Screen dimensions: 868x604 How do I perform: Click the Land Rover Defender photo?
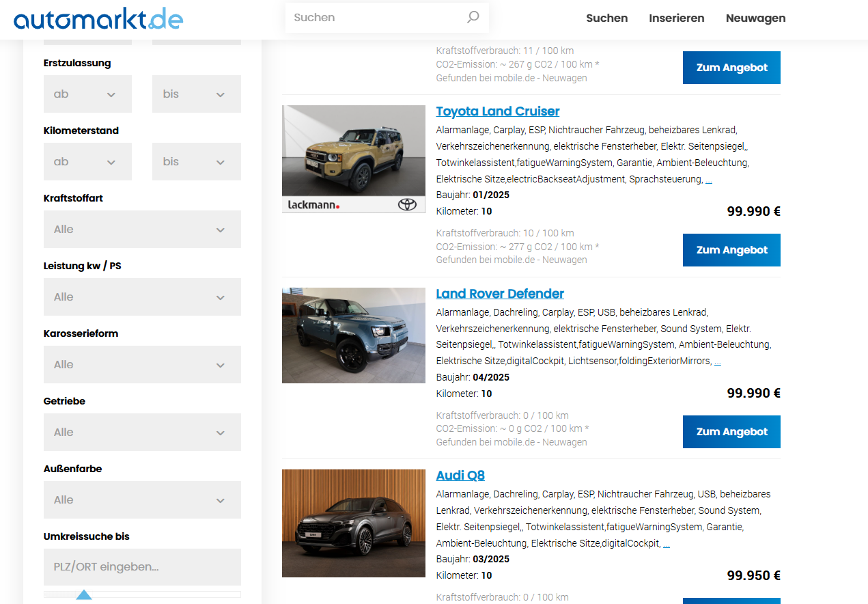tap(354, 335)
